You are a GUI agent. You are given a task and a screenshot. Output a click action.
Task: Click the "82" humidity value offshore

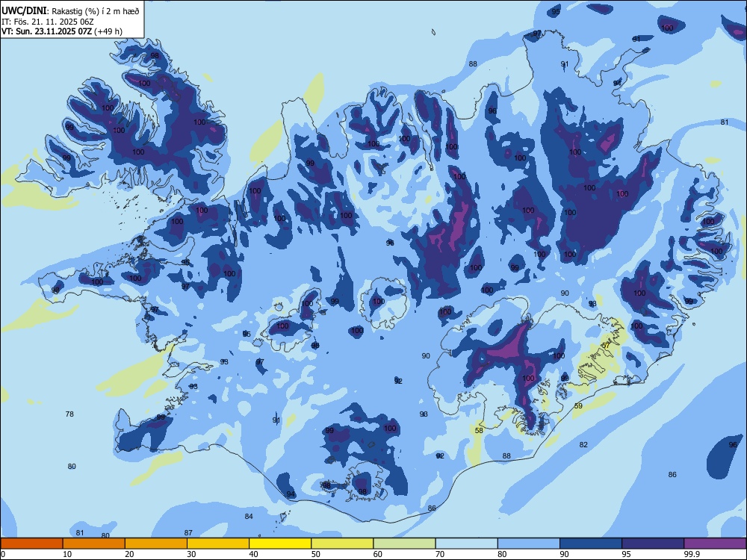tap(583, 445)
